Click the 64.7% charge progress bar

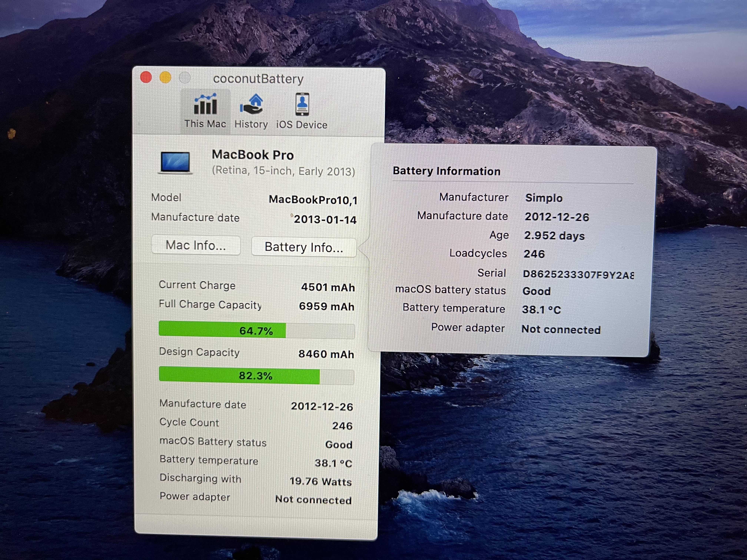pos(256,330)
